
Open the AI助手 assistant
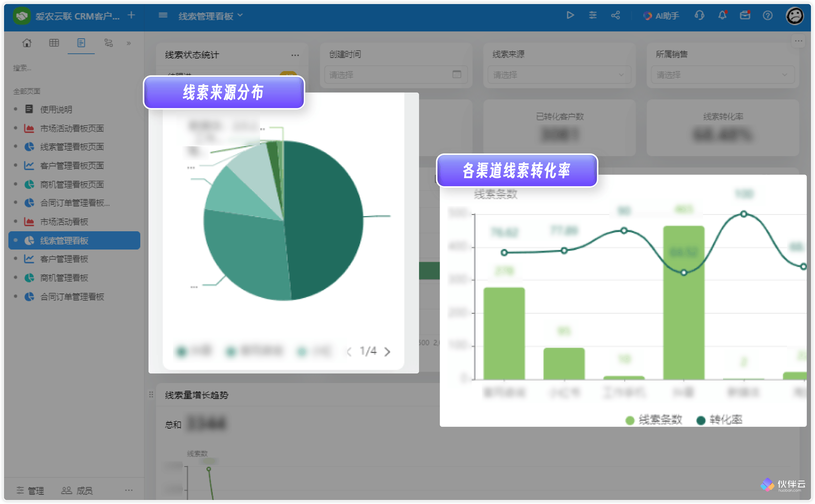661,16
